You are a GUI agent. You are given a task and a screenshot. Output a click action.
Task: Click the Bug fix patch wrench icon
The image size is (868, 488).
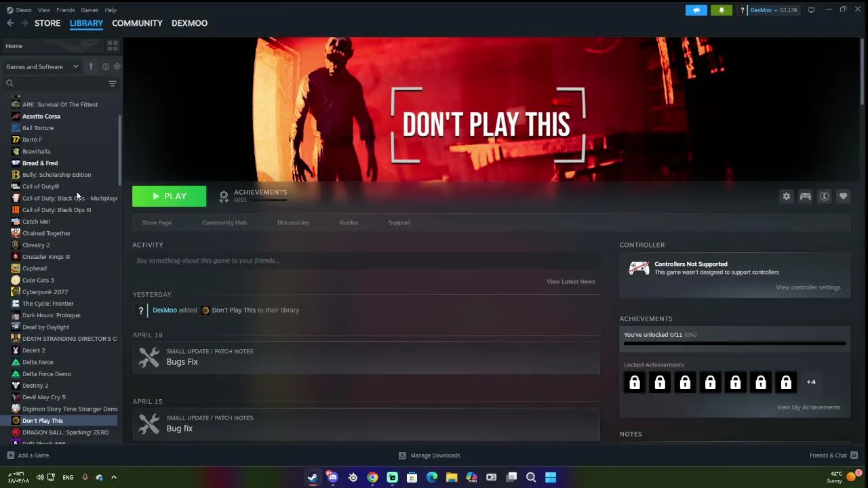[x=149, y=424]
